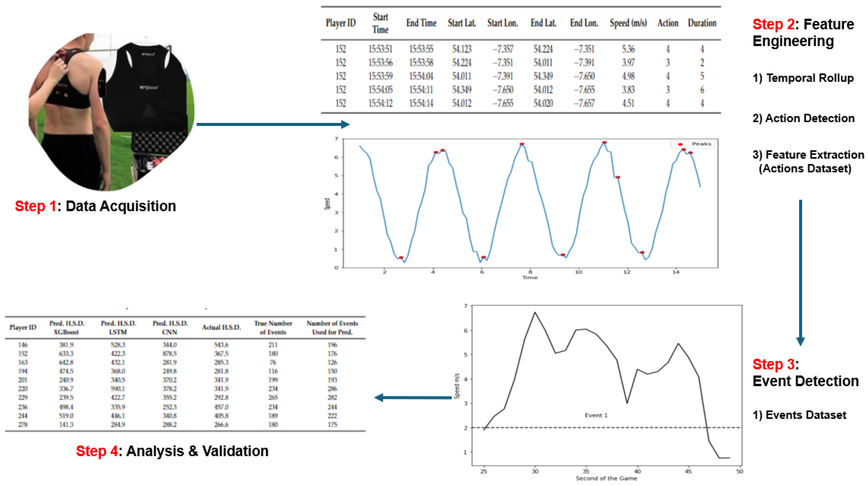Click the Action Detection item
The width and height of the screenshot is (868, 486).
[x=803, y=118]
